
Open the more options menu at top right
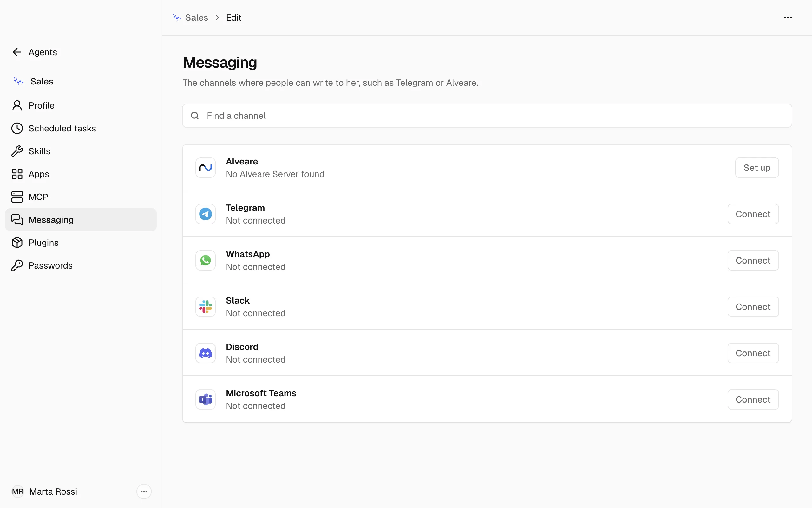pyautogui.click(x=788, y=17)
